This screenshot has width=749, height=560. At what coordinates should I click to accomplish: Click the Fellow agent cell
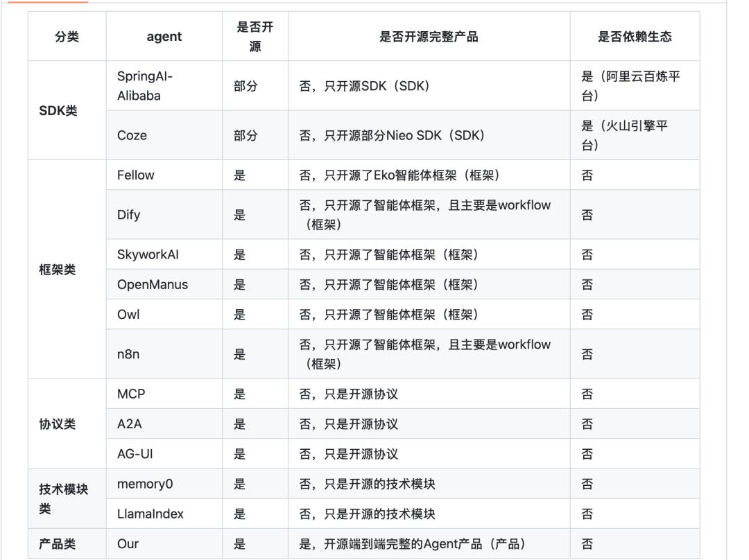tap(164, 175)
